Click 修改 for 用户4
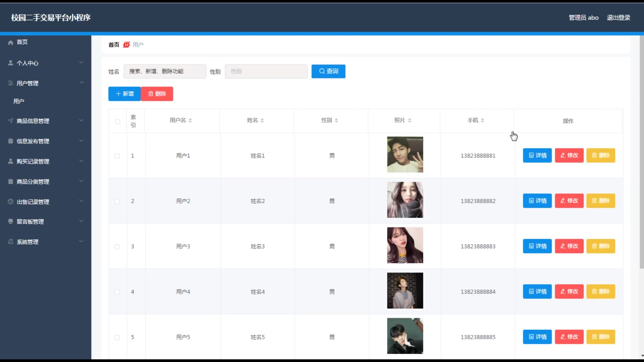 [569, 292]
